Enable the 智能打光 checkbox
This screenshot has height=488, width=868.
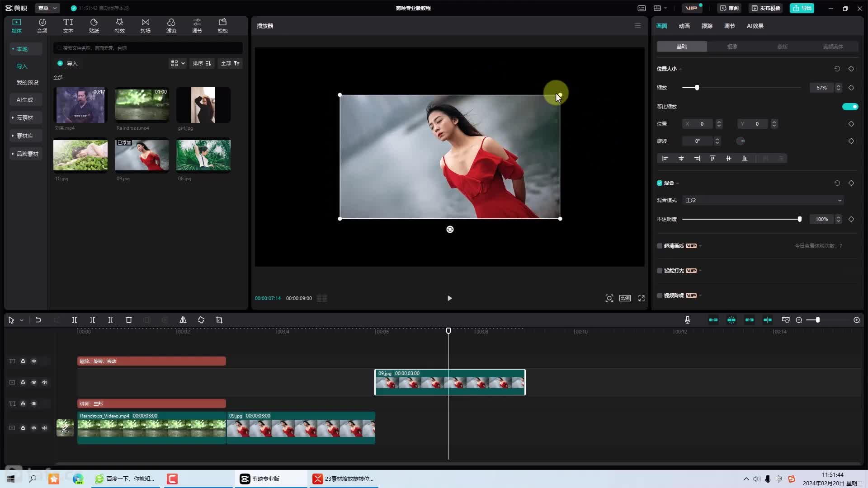click(x=660, y=271)
